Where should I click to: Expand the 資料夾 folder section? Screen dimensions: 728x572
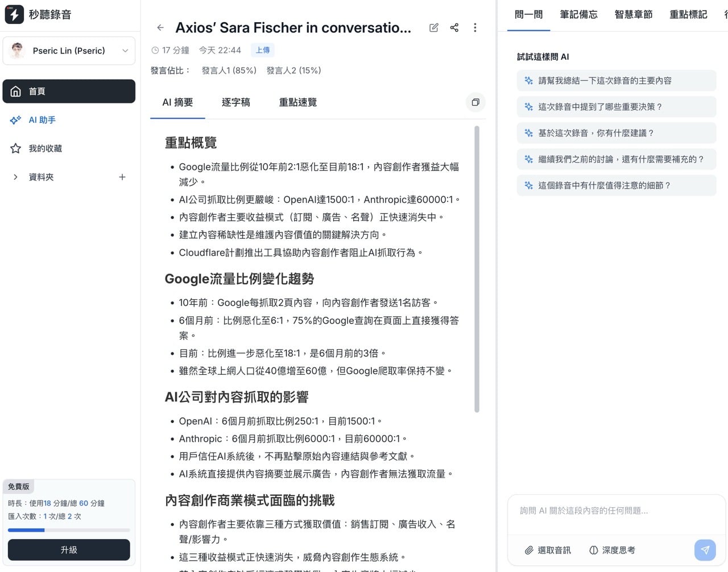click(x=15, y=177)
